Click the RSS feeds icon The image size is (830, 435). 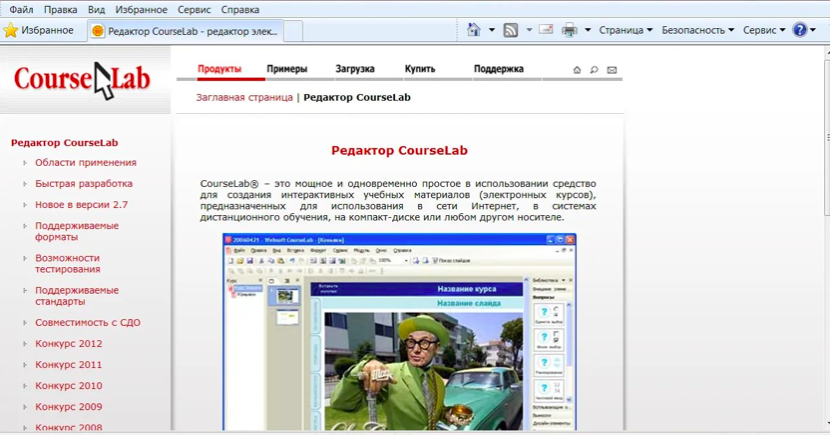point(510,30)
